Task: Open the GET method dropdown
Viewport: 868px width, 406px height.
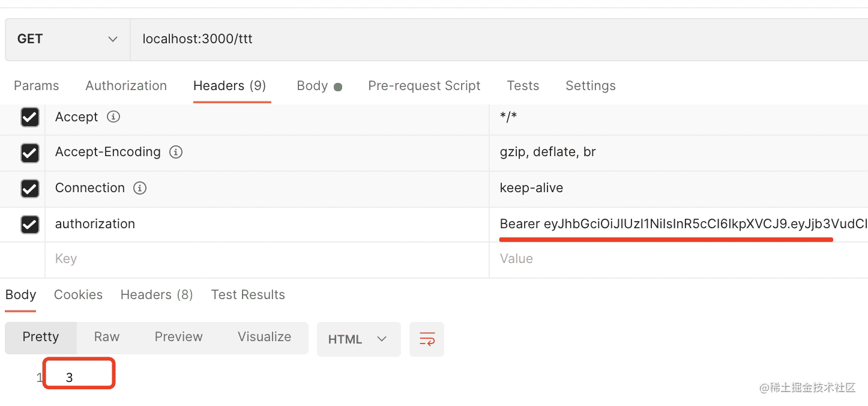Action: pyautogui.click(x=67, y=39)
